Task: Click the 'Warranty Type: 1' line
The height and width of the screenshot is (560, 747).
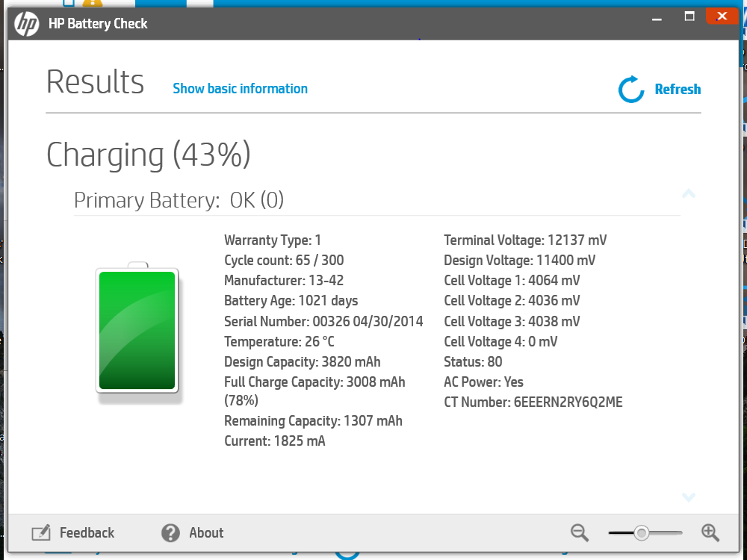Action: pos(273,240)
